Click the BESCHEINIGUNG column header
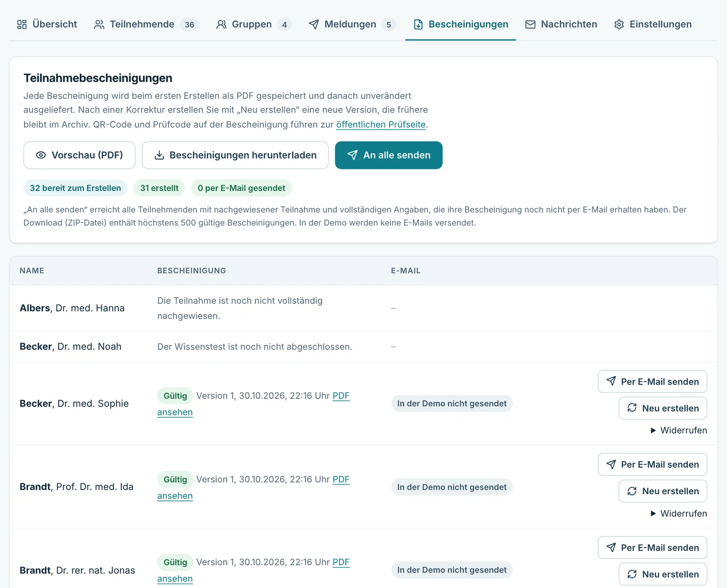This screenshot has height=588, width=727. pyautogui.click(x=191, y=270)
